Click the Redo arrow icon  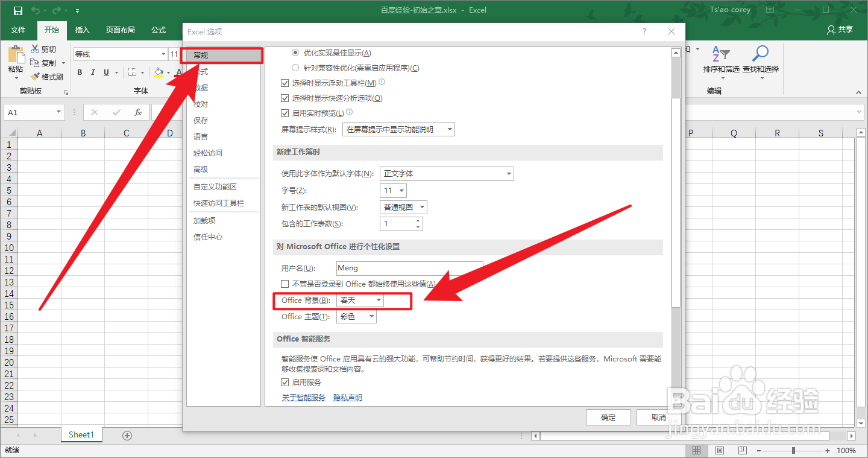tap(57, 10)
